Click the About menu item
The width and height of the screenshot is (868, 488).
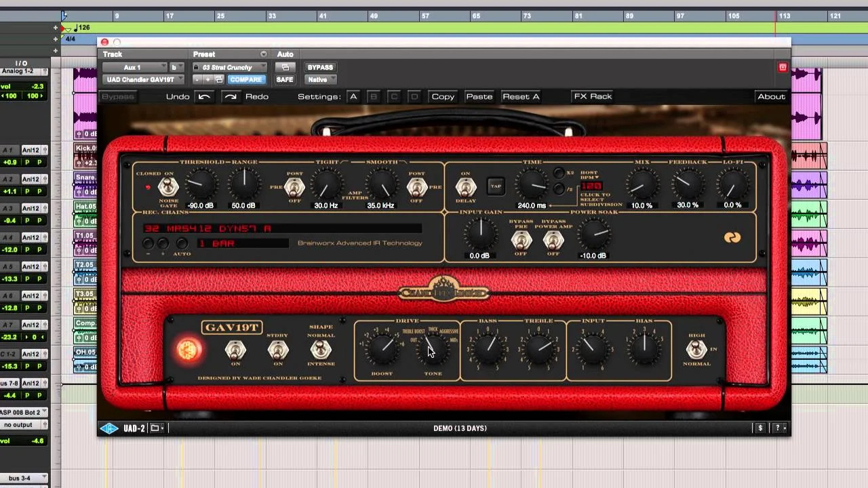click(x=771, y=96)
